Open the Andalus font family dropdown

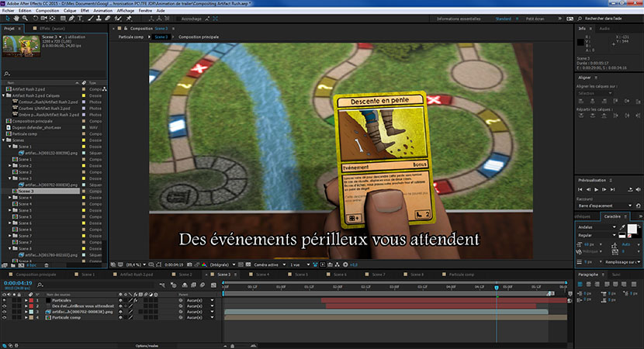click(597, 227)
